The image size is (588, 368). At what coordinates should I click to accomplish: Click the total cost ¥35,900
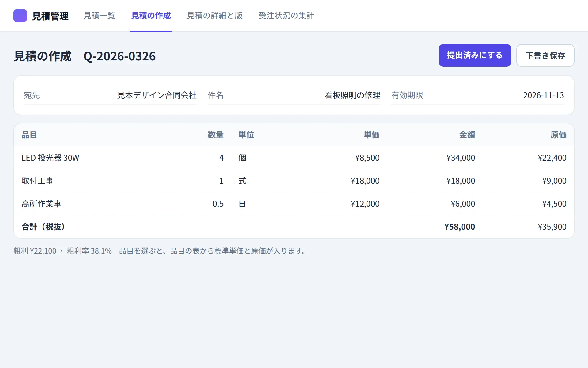click(x=552, y=227)
